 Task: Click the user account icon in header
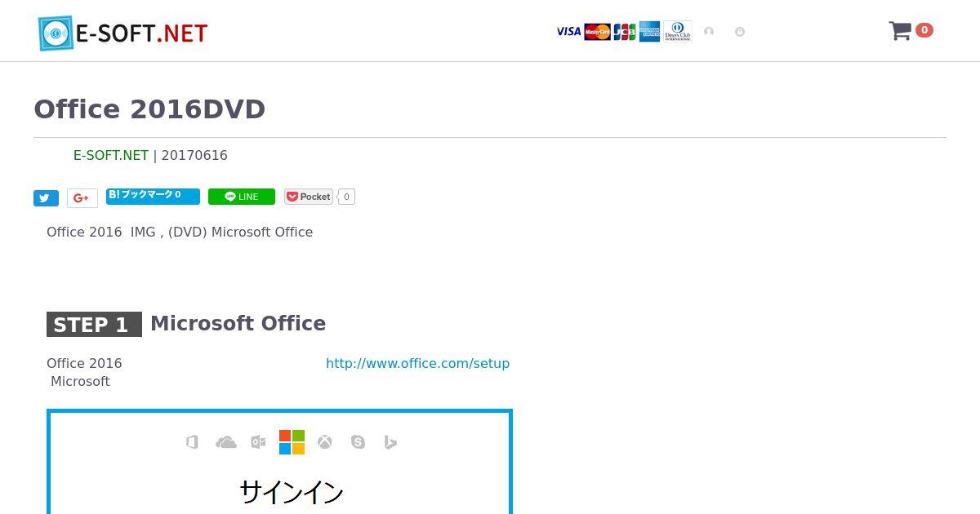[709, 32]
